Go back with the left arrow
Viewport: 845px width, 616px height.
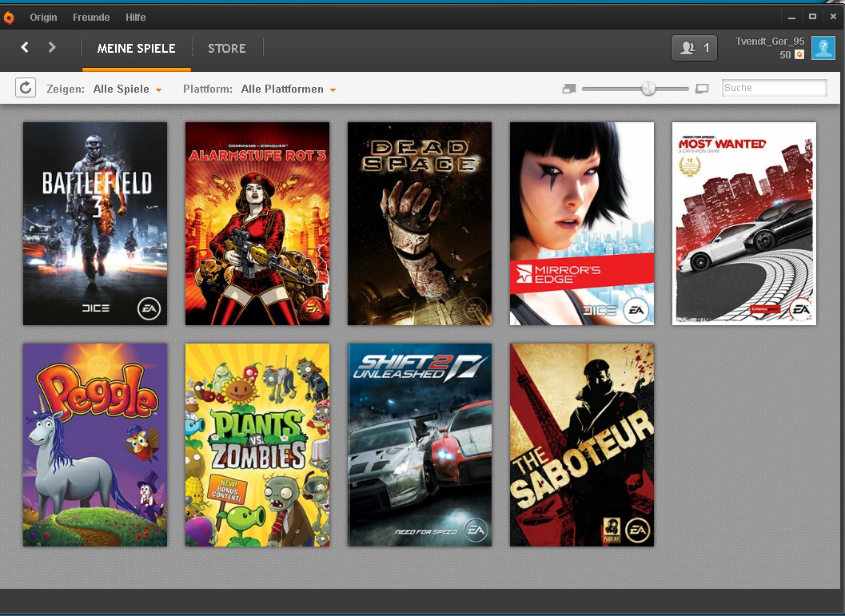[25, 47]
